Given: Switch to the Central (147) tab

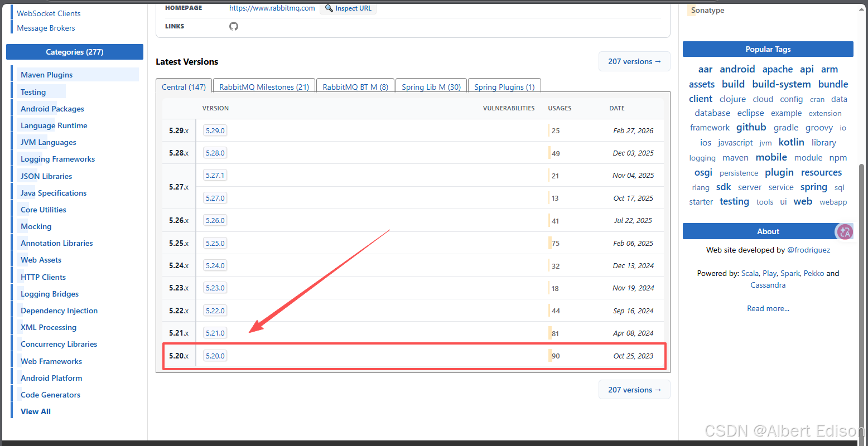Looking at the screenshot, I should tap(184, 87).
